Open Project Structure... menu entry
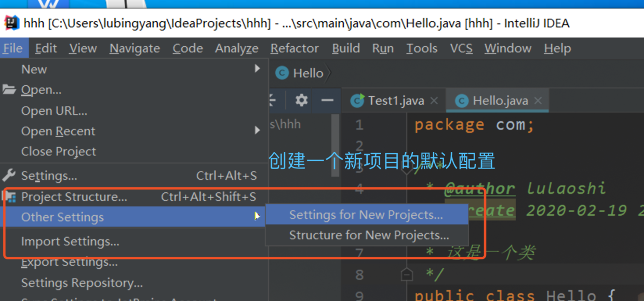Image resolution: width=644 pixels, height=301 pixels. point(134,197)
